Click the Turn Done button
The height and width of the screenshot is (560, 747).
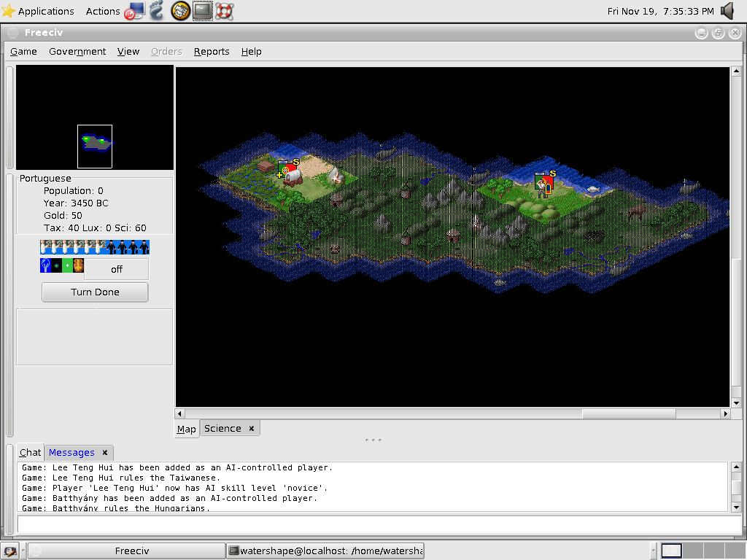(x=95, y=292)
